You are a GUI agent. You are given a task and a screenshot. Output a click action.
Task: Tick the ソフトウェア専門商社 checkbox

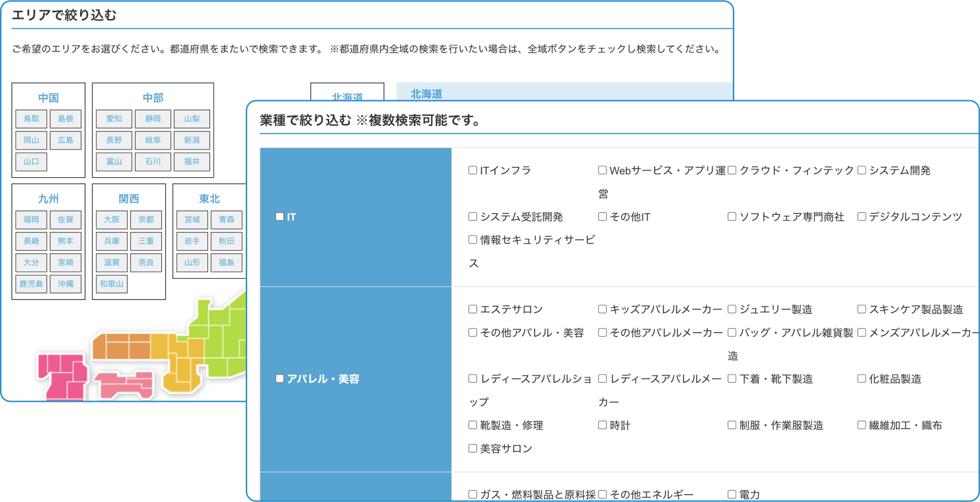point(732,216)
